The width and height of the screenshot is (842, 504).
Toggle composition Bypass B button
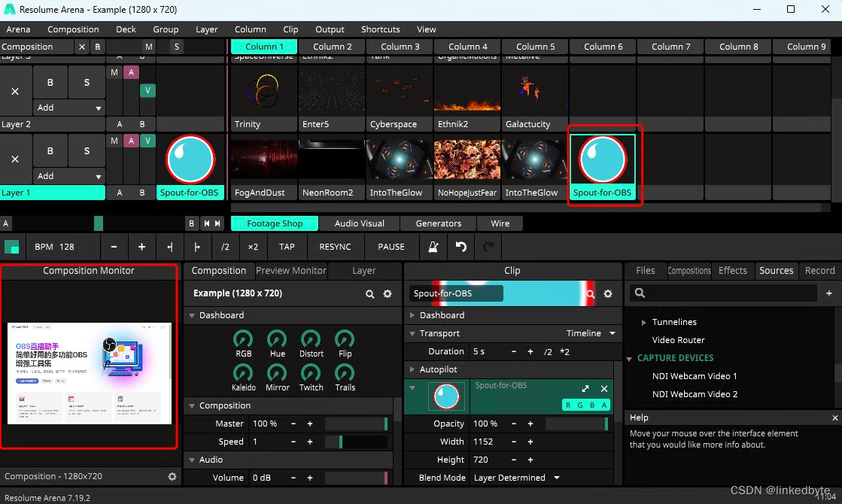click(97, 47)
